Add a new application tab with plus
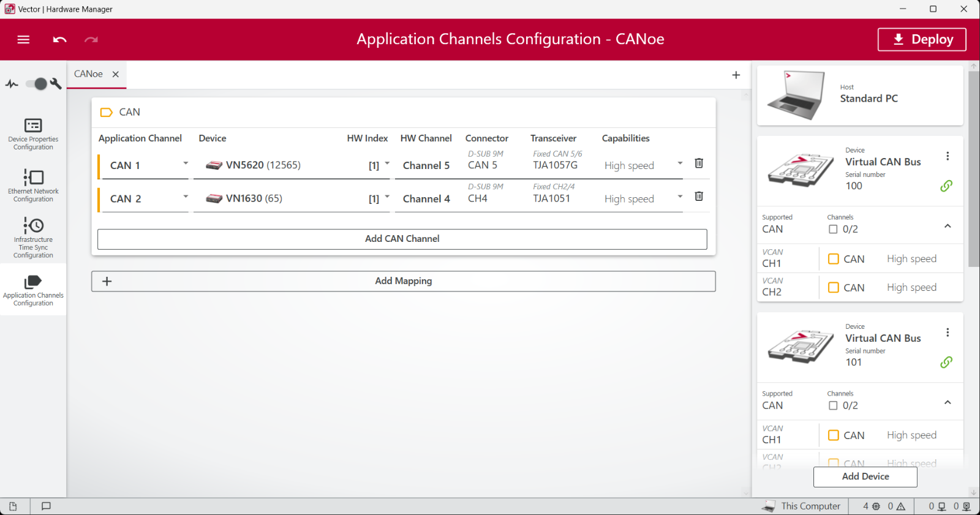Screen dimensions: 980x515 coord(736,75)
